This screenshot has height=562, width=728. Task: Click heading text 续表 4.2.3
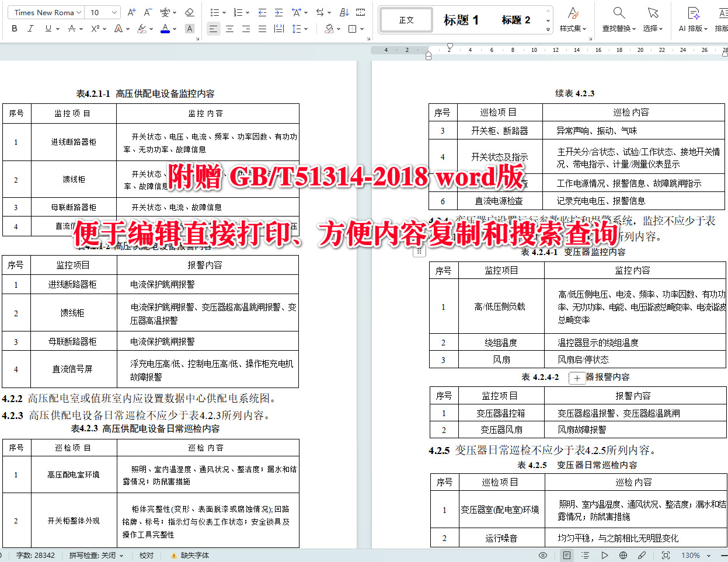(574, 93)
